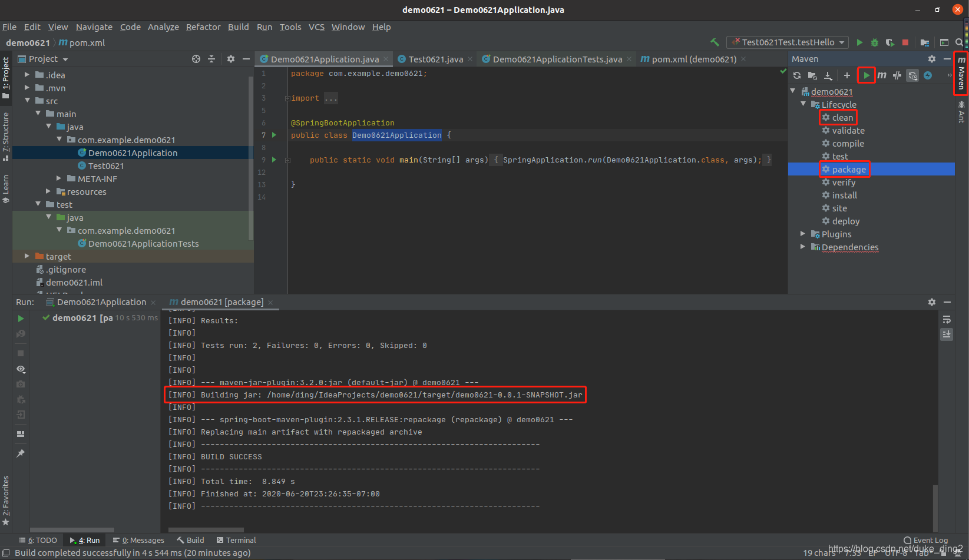Switch to Test0621.java editor tab
The width and height of the screenshot is (969, 560).
(435, 59)
